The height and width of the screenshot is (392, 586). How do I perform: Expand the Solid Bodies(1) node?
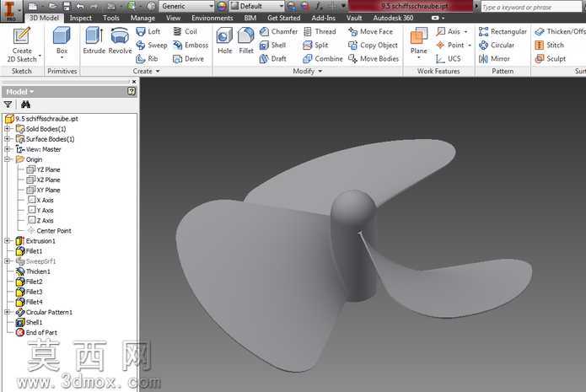[x=7, y=128]
